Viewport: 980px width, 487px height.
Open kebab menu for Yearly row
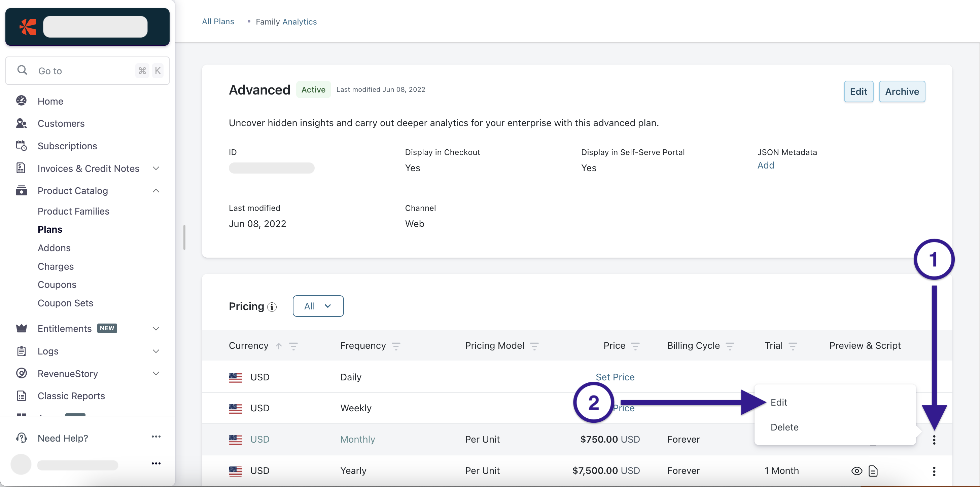coord(934,472)
